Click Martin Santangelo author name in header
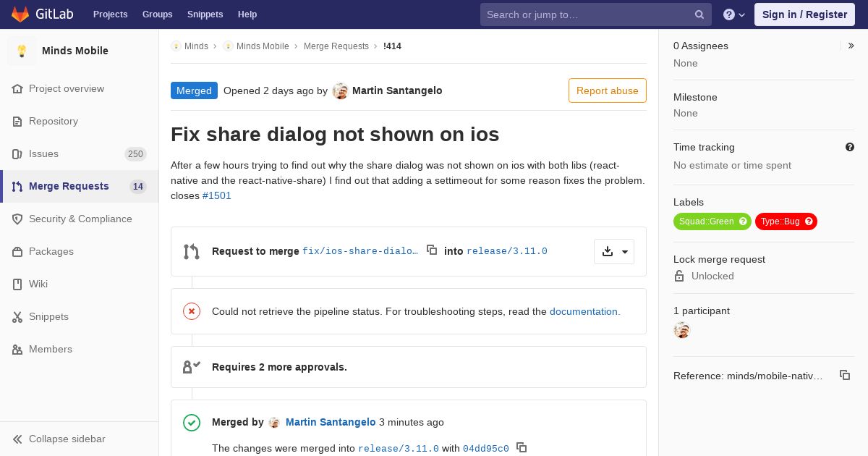The width and height of the screenshot is (868, 456). pyautogui.click(x=397, y=90)
